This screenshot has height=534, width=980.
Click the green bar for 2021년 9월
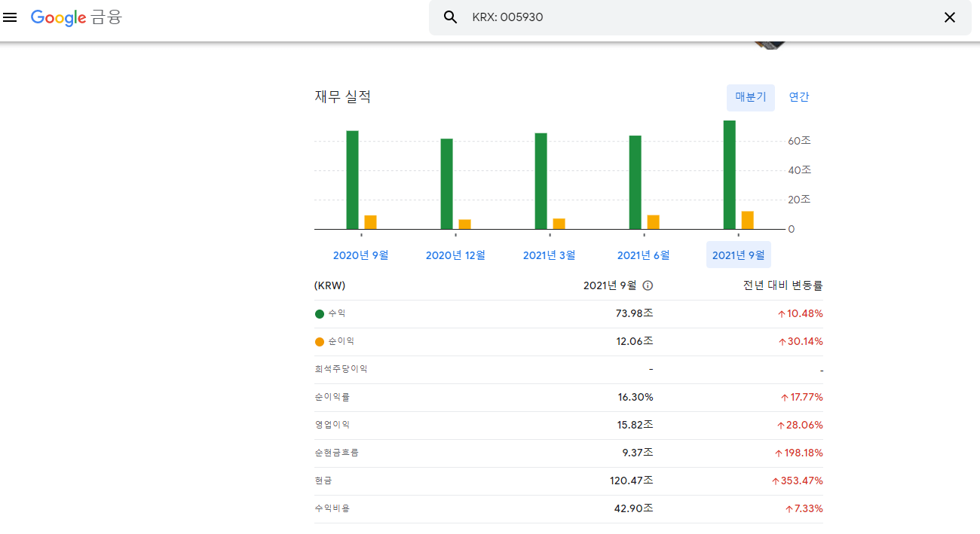[728, 173]
